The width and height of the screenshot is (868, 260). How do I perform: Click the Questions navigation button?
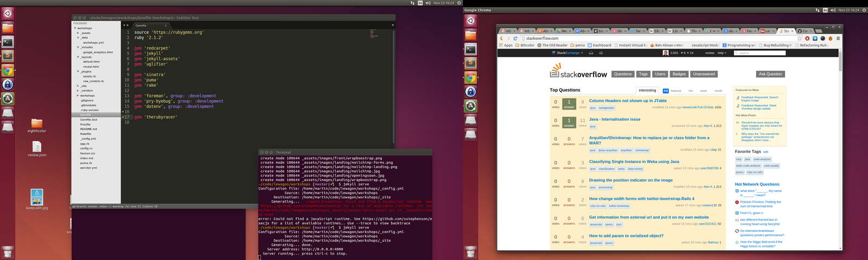click(623, 74)
